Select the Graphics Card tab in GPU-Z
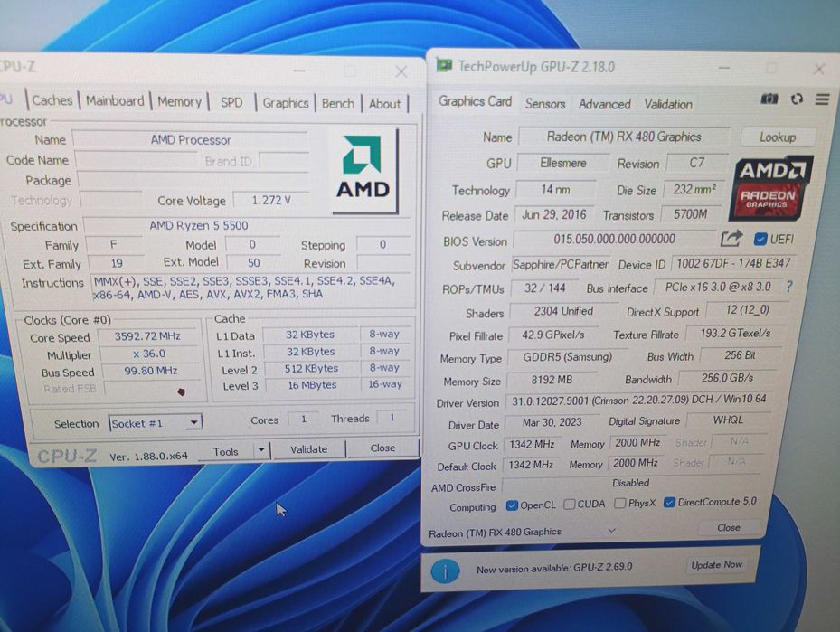The width and height of the screenshot is (840, 632). tap(476, 101)
